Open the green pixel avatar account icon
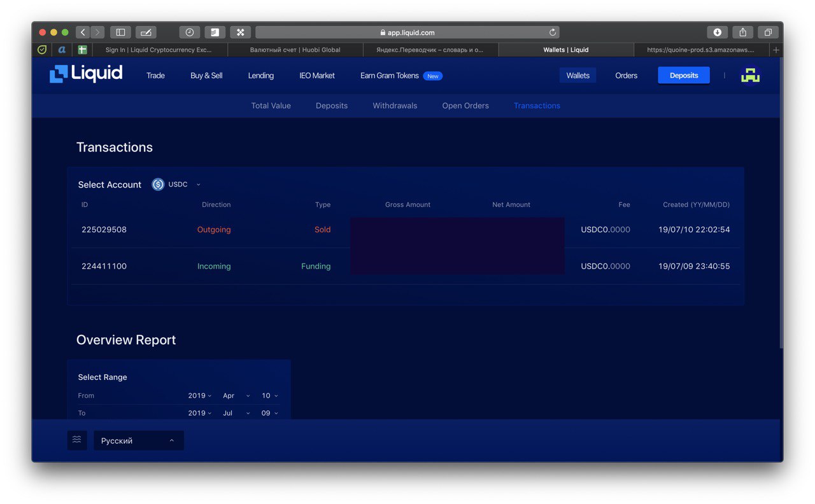 pos(751,75)
